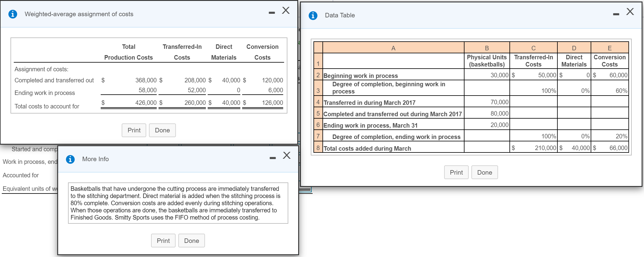Select column E header in Data Table
The image size is (644, 257).
point(610,48)
